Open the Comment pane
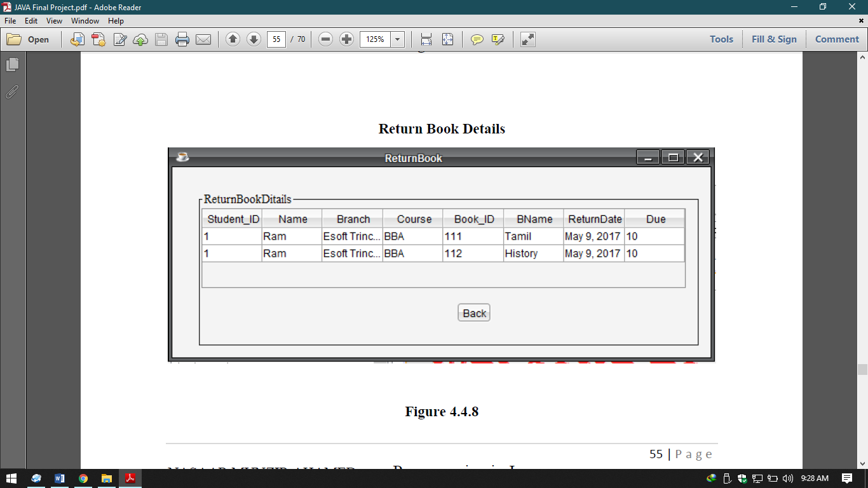This screenshot has width=868, height=488. pyautogui.click(x=837, y=39)
